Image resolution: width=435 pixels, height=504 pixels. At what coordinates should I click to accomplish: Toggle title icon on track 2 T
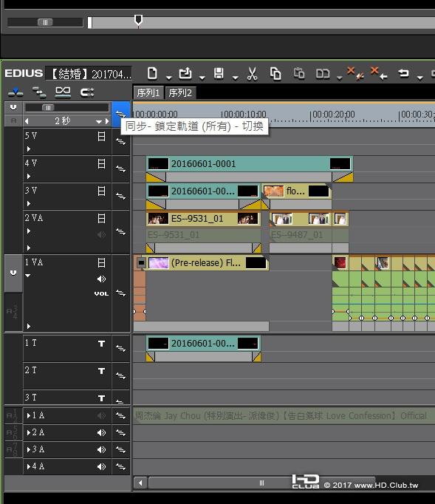[101, 371]
